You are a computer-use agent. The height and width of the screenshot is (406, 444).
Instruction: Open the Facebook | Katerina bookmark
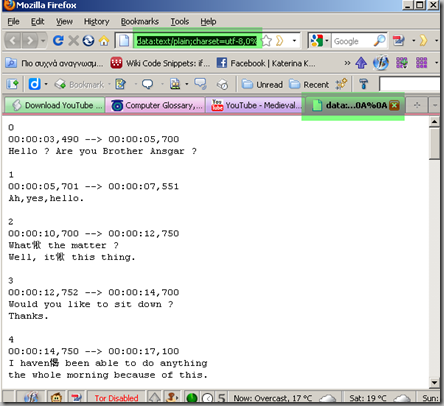tap(266, 63)
